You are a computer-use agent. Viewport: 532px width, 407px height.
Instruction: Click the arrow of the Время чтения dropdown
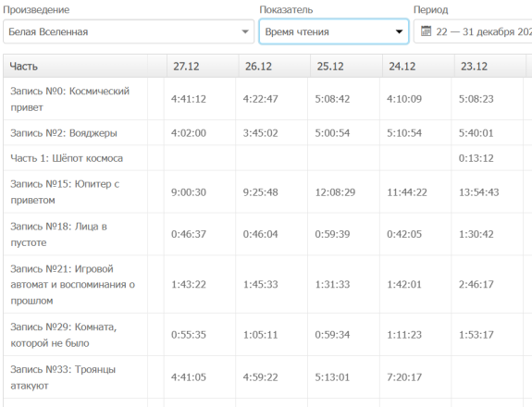[400, 31]
